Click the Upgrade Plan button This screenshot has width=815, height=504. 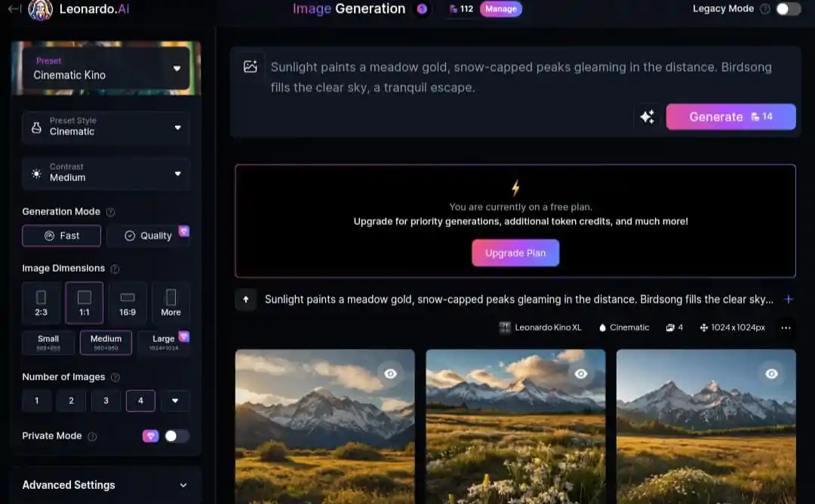pos(515,253)
